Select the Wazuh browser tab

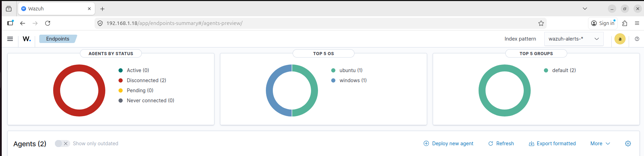point(52,9)
